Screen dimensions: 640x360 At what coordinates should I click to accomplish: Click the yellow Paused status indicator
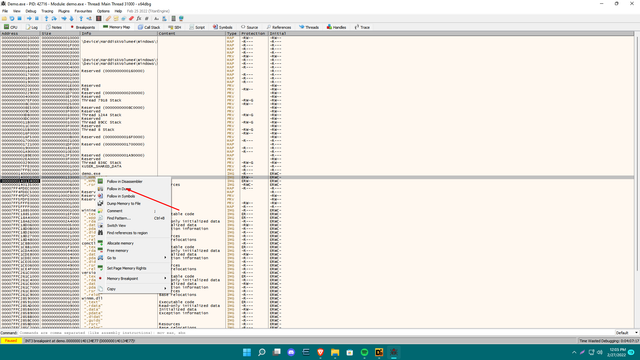[x=11, y=340]
